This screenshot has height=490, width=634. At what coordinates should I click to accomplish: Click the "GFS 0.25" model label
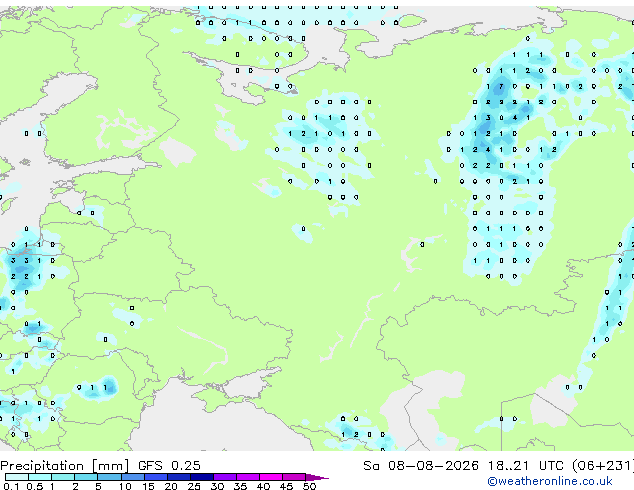169,465
